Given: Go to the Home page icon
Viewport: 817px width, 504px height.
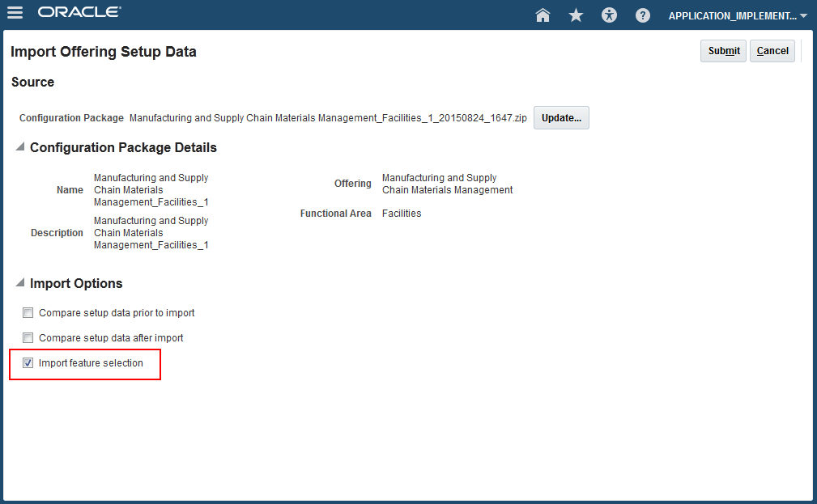Looking at the screenshot, I should [x=543, y=15].
